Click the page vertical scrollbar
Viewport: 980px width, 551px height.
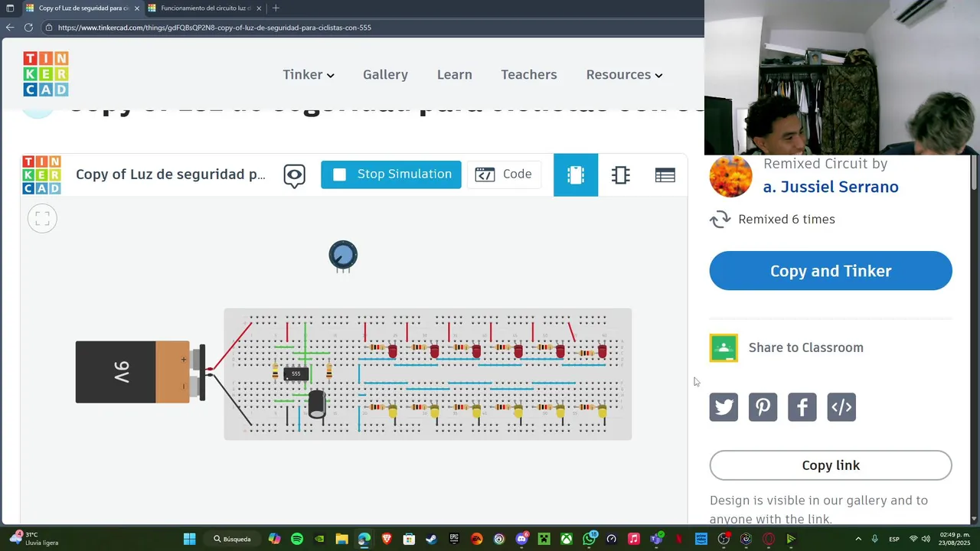(974, 173)
